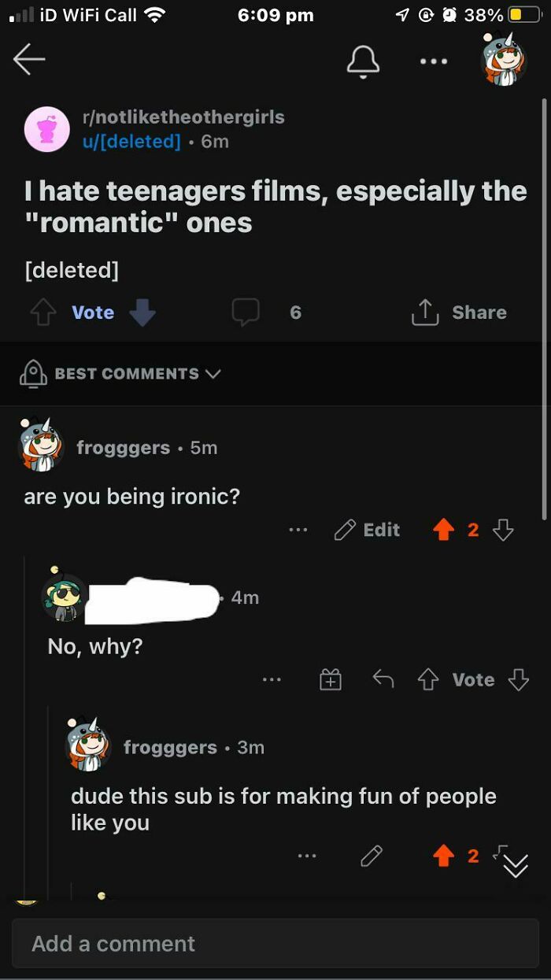Open the comment overflow menu under 'are you being ironic?'
Screen dimensions: 551x980
(298, 530)
